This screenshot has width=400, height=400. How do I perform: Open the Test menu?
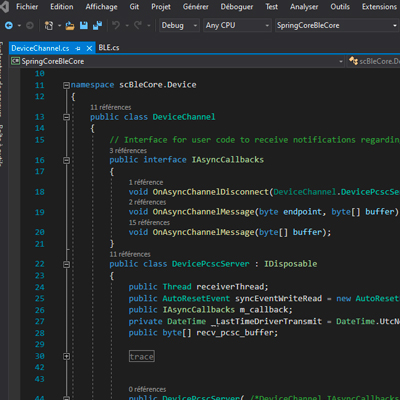pyautogui.click(x=271, y=7)
